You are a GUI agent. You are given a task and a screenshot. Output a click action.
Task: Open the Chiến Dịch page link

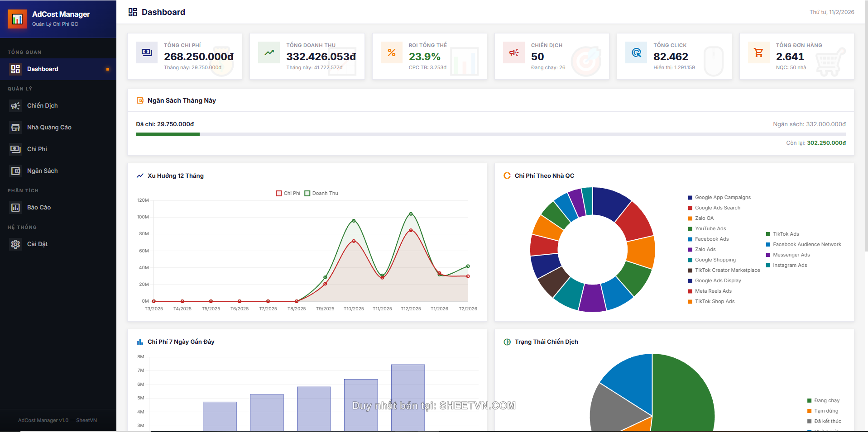(x=42, y=106)
